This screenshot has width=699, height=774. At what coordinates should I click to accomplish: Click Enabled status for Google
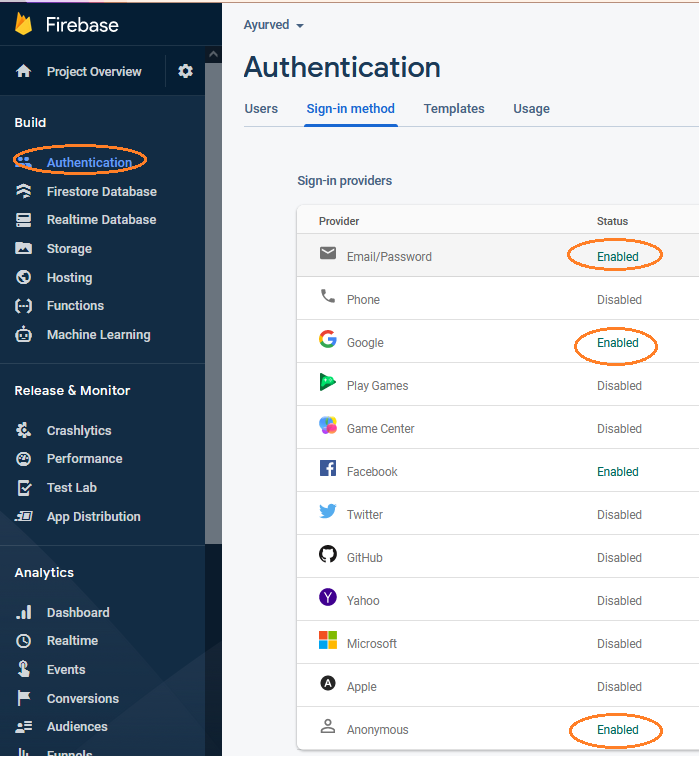pos(618,343)
